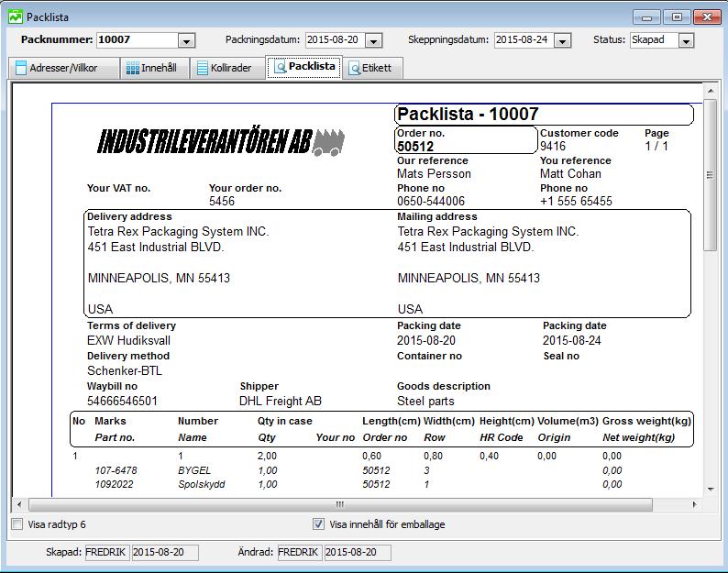Viewport: 728px width, 573px height.
Task: Maximize the Packlista window
Action: pos(677,17)
